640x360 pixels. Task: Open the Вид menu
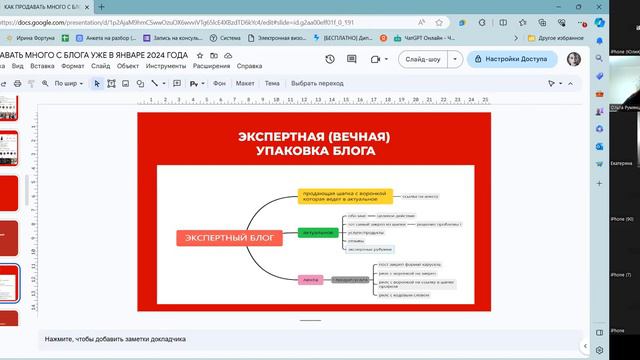[x=18, y=66]
